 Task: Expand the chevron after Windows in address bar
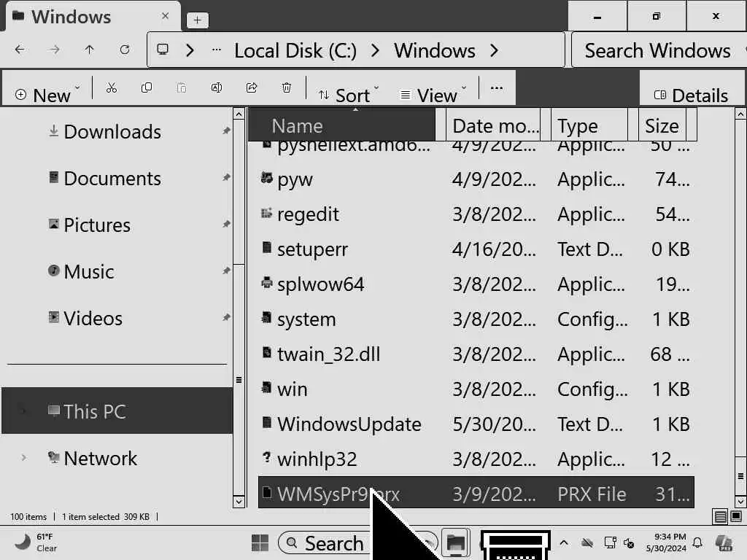(494, 50)
